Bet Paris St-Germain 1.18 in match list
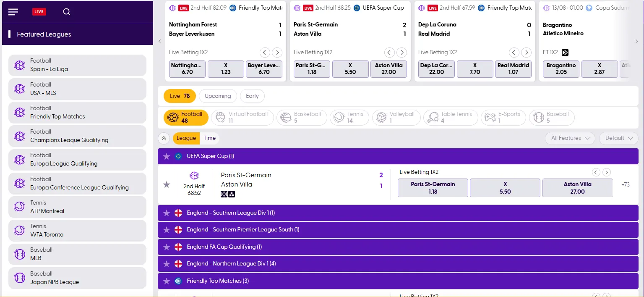Image resolution: width=644 pixels, height=297 pixels. [x=433, y=188]
